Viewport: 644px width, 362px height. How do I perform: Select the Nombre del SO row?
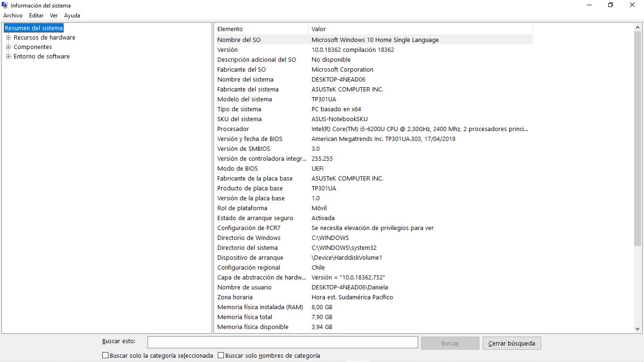[x=374, y=40]
